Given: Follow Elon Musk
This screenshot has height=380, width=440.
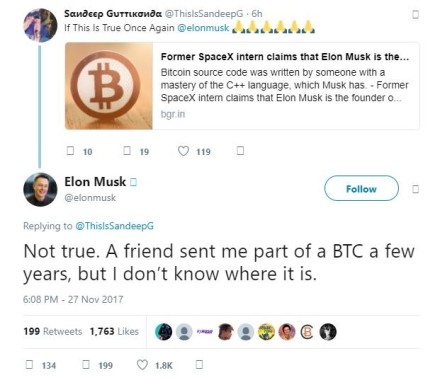Looking at the screenshot, I should tap(361, 188).
